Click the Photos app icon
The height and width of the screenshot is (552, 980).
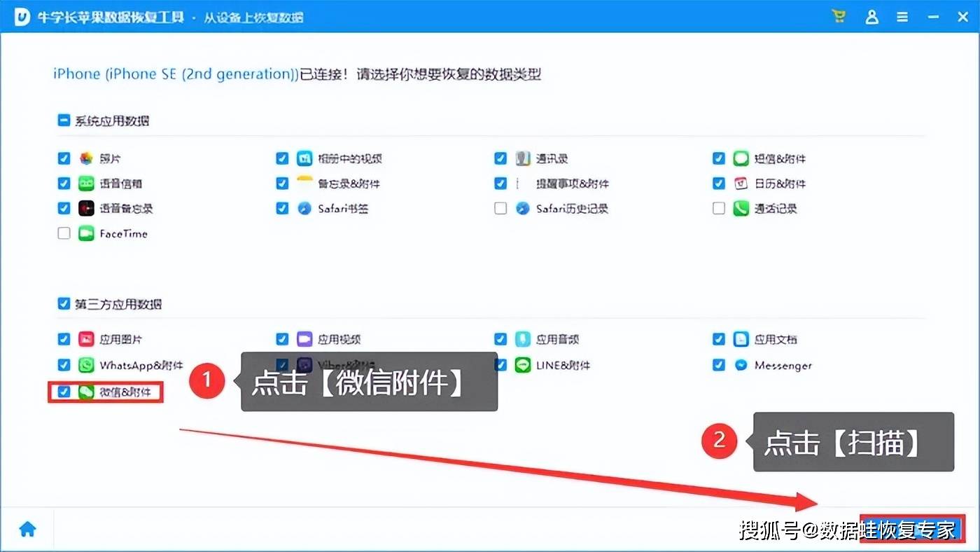tap(86, 159)
